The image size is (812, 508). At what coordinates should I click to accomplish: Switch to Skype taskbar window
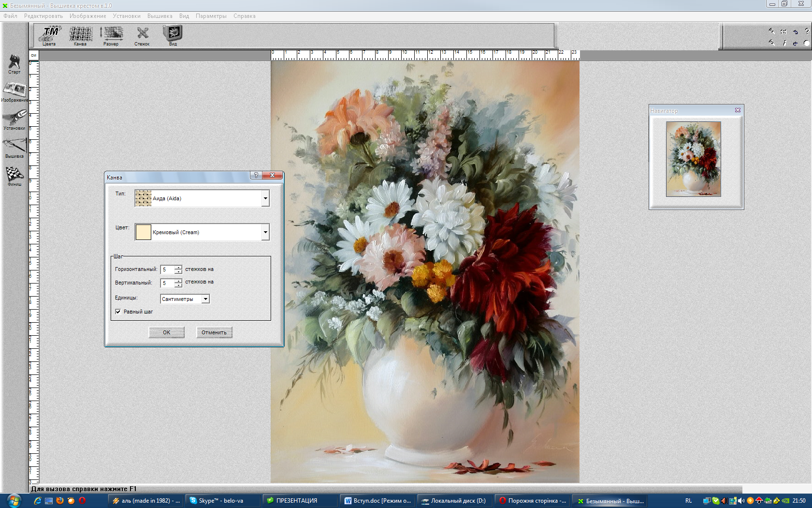coord(223,501)
